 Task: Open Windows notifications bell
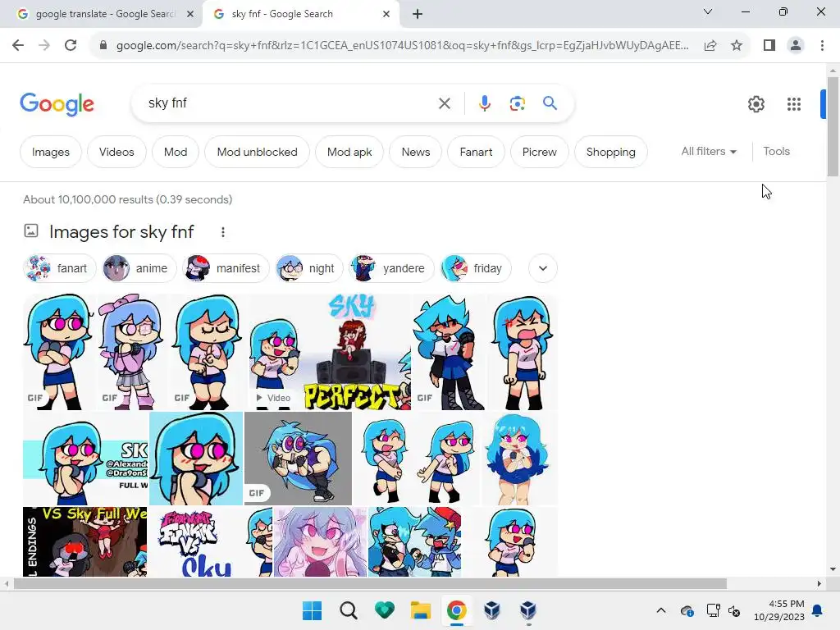(x=818, y=610)
